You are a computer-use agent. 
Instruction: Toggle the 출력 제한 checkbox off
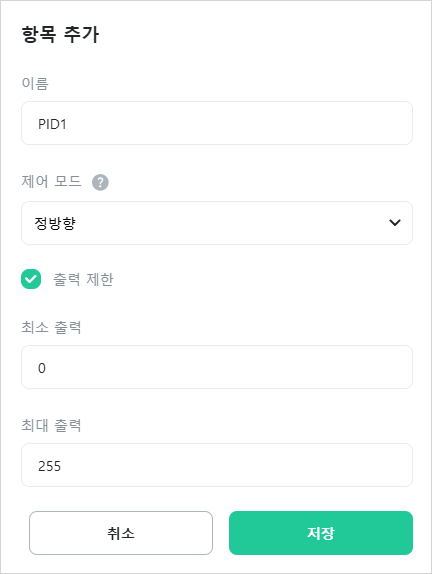click(31, 279)
